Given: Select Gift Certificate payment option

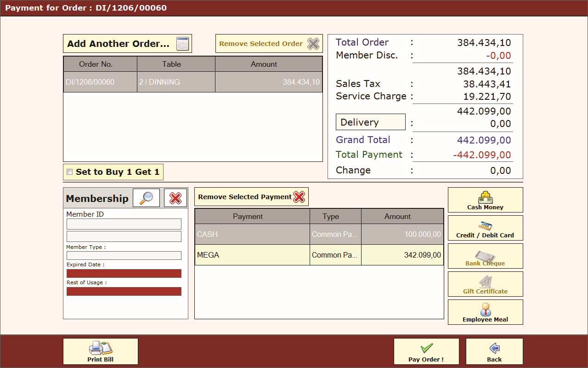Looking at the screenshot, I should point(486,284).
